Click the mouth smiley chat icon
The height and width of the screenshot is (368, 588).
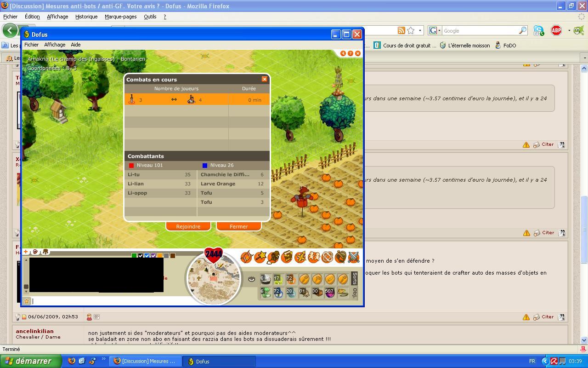(35, 252)
